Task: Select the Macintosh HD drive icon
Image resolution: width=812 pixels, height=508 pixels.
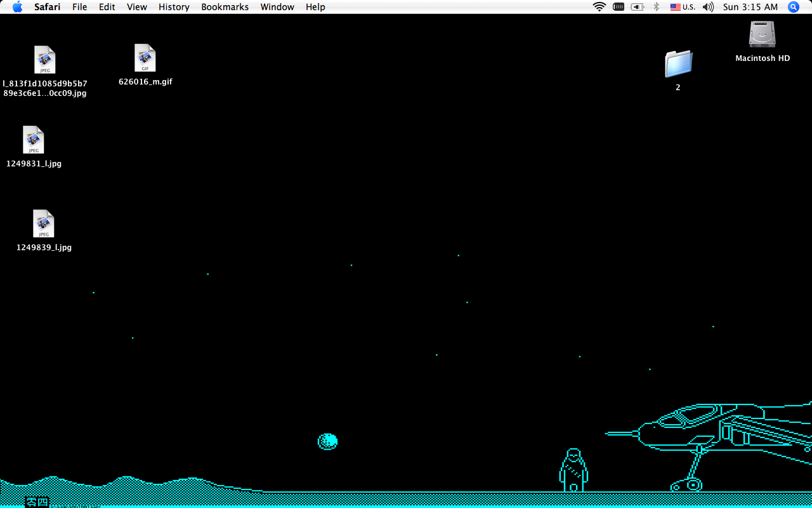Action: tap(763, 34)
